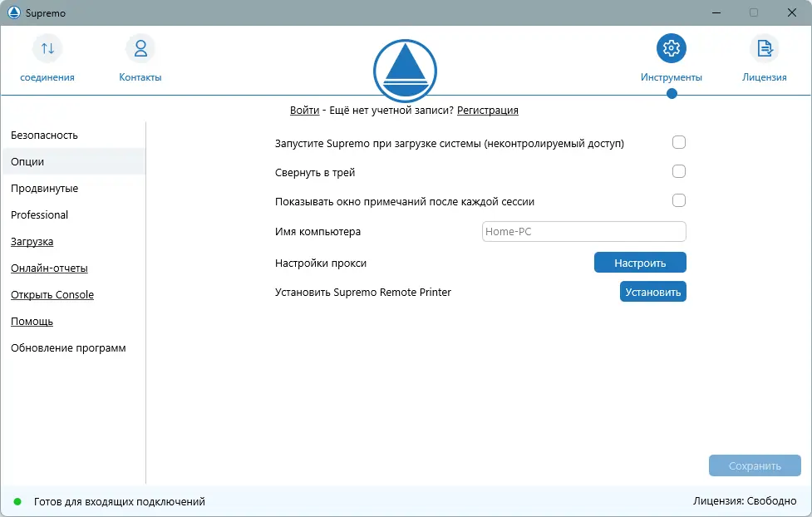Select Опции in the sidebar
The height and width of the screenshot is (517, 812).
click(x=73, y=161)
